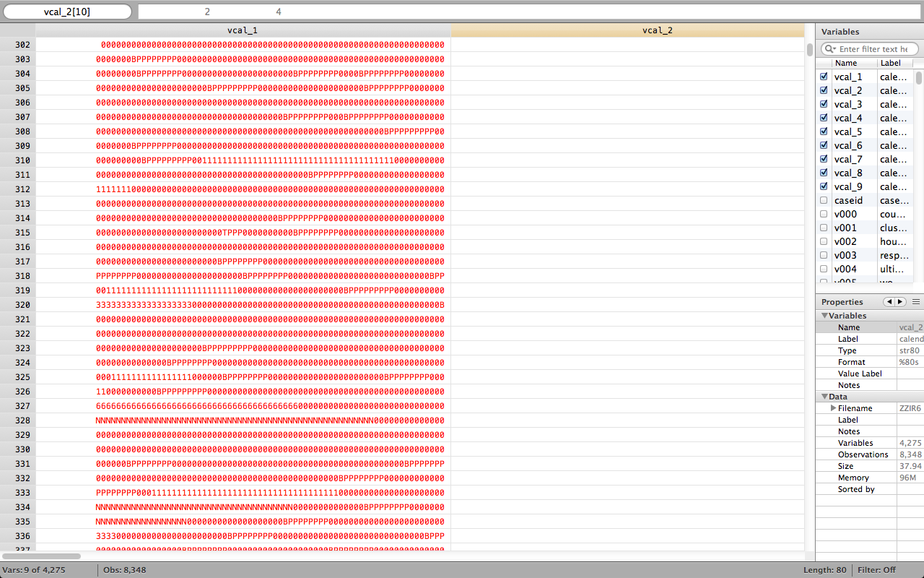Check the v002 variable checkbox
Viewport: 924px width, 578px height.
pos(824,241)
